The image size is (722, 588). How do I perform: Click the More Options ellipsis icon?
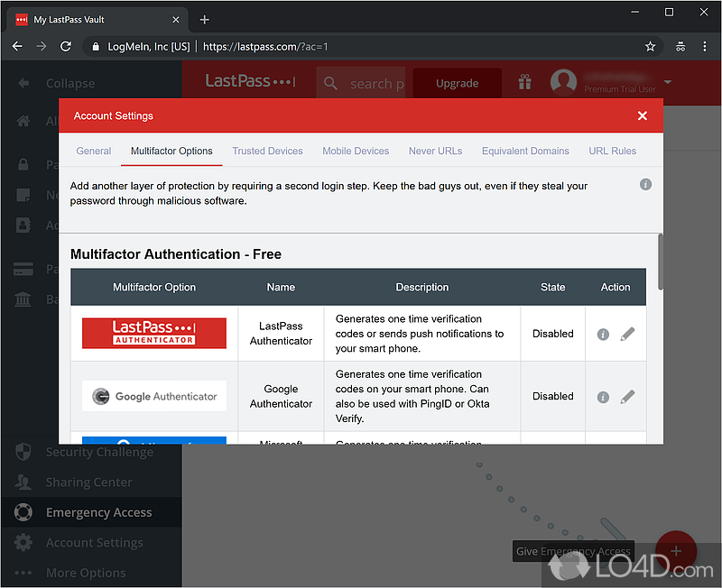click(x=23, y=573)
